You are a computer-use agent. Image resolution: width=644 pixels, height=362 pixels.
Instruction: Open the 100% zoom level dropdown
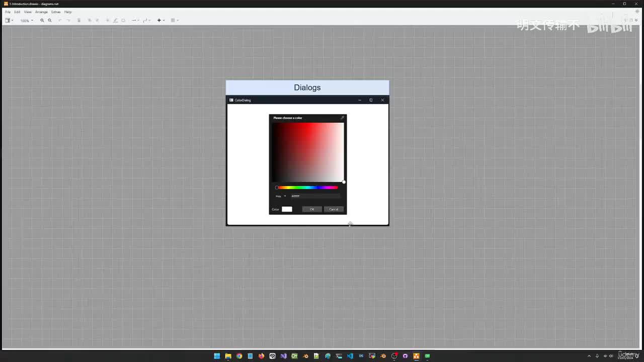[27, 21]
